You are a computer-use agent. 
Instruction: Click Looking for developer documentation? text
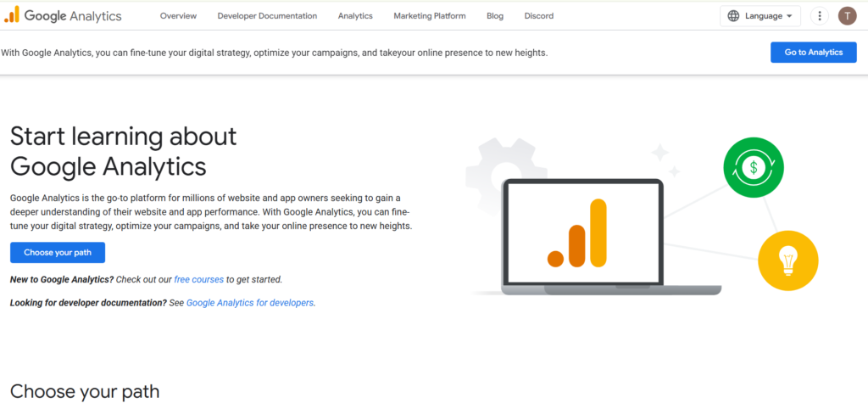[88, 303]
